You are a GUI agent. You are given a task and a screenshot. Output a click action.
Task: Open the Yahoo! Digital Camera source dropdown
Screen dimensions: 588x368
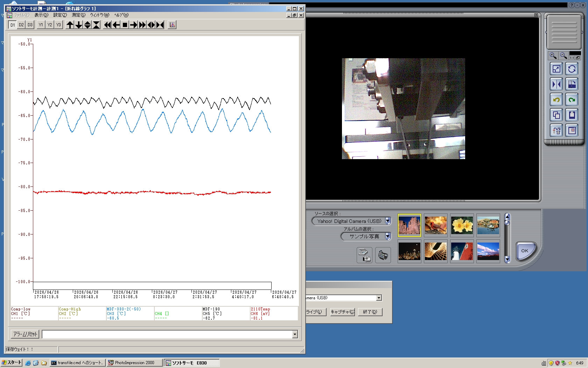coord(388,221)
